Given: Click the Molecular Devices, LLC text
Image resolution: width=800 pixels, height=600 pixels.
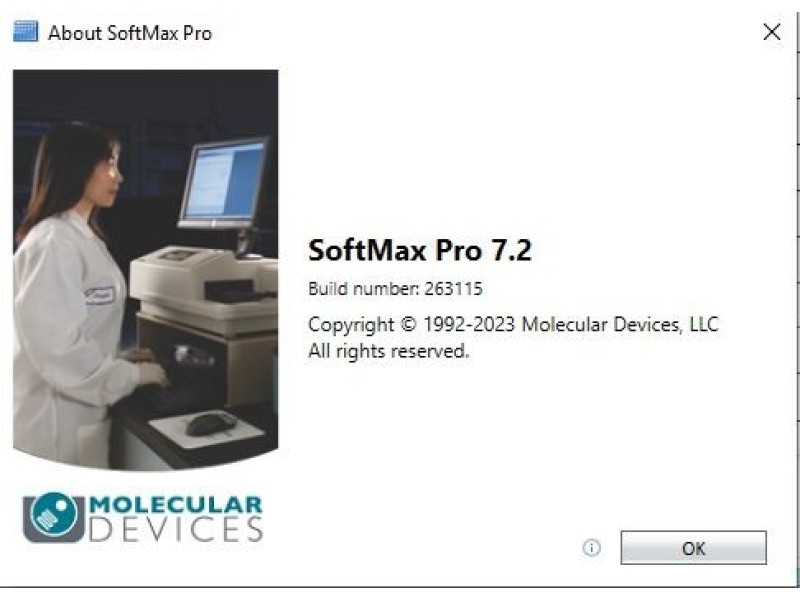Looking at the screenshot, I should point(620,324).
